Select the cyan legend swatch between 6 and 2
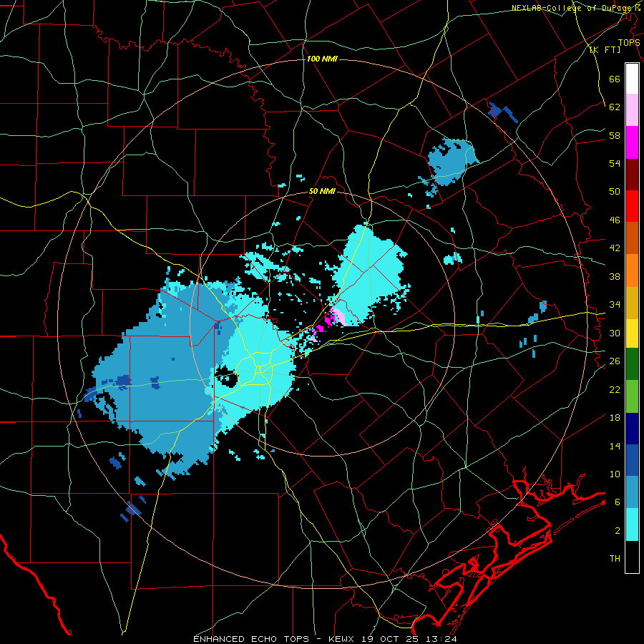Screen dimensions: 644x644 632,525
